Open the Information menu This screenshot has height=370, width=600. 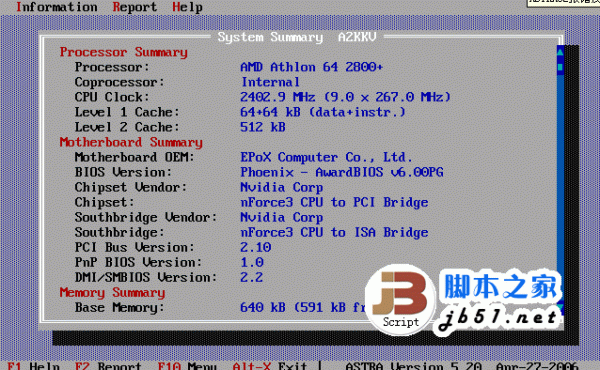[57, 7]
